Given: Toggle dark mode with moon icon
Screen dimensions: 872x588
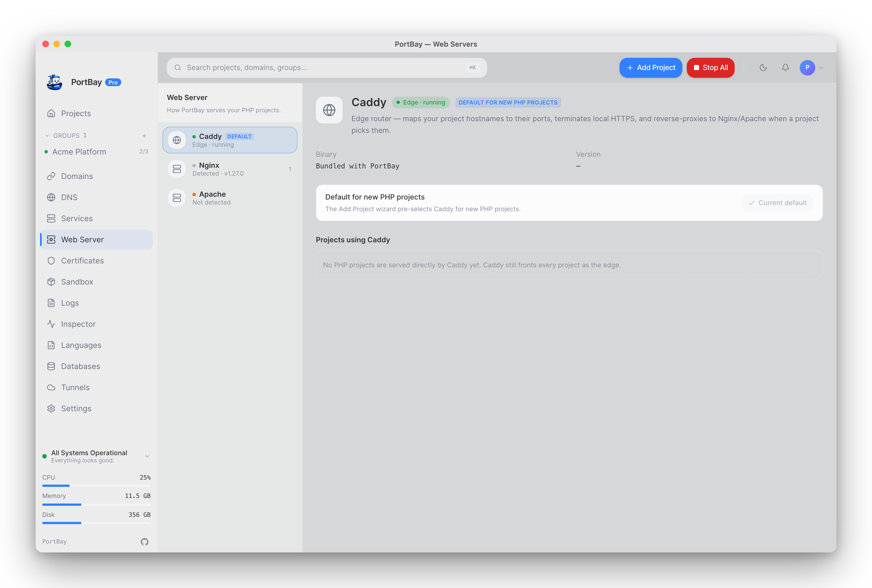Looking at the screenshot, I should click(763, 68).
